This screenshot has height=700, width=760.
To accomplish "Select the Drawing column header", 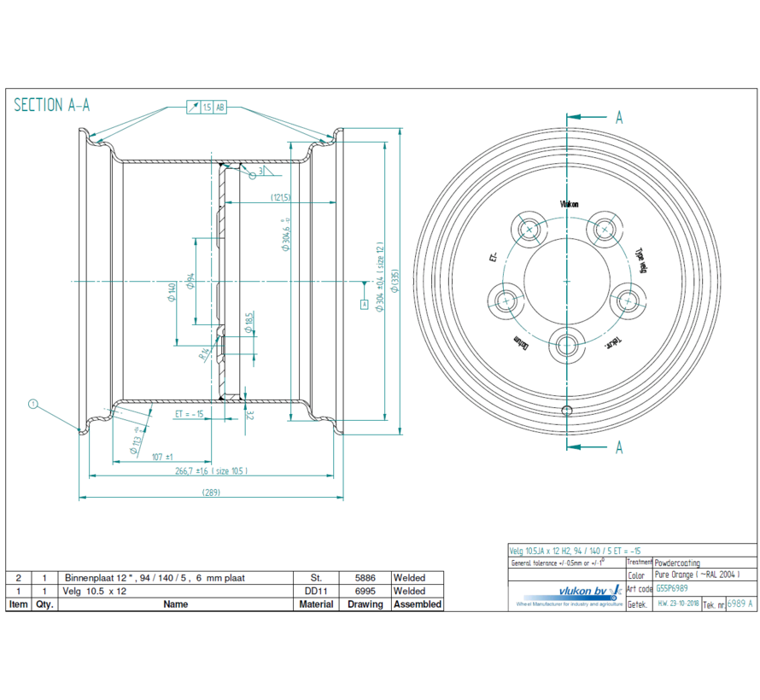I will tap(365, 604).
